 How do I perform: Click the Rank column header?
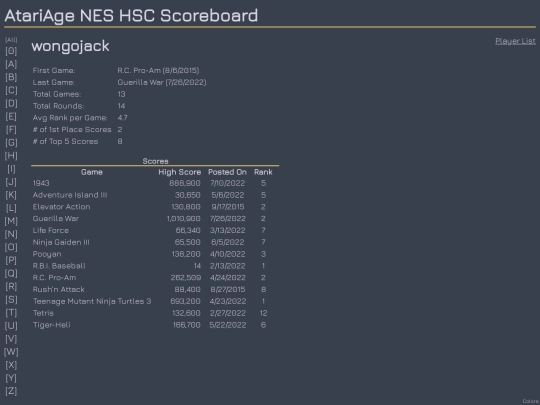coord(263,172)
